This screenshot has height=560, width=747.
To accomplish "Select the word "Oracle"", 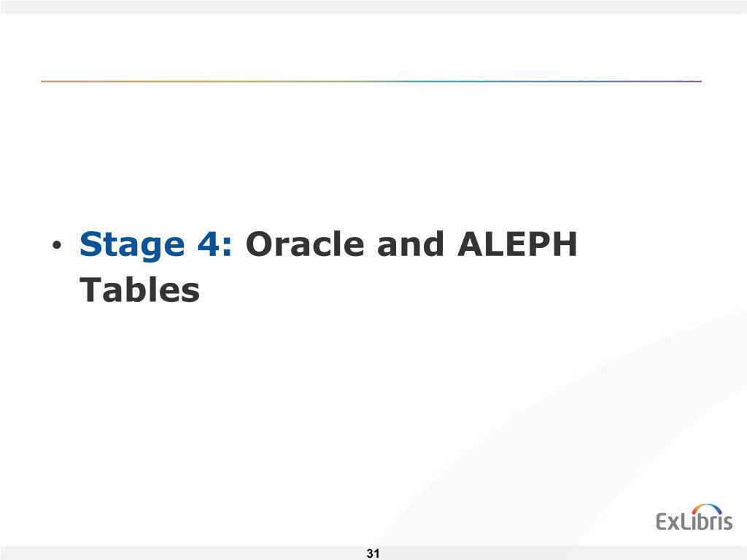I will [305, 244].
